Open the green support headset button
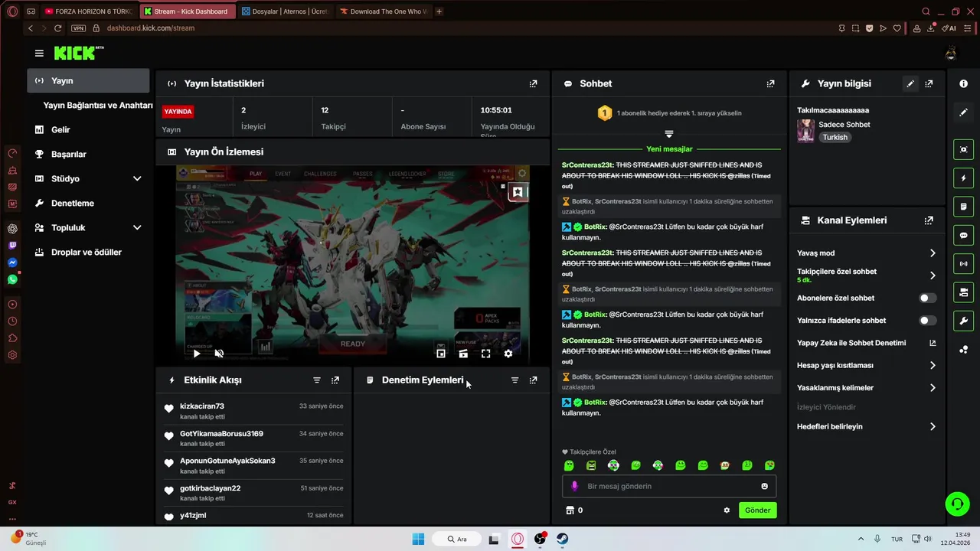This screenshot has height=551, width=980. 957,504
